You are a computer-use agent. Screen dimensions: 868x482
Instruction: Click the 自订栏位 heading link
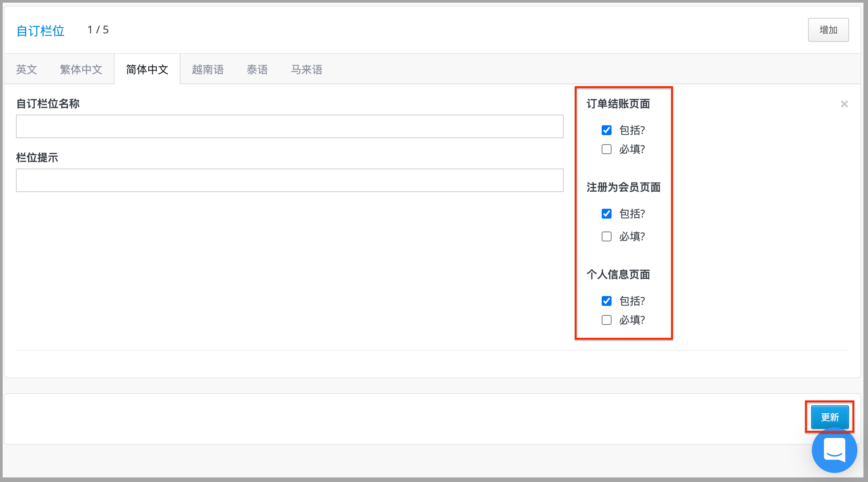coord(40,30)
